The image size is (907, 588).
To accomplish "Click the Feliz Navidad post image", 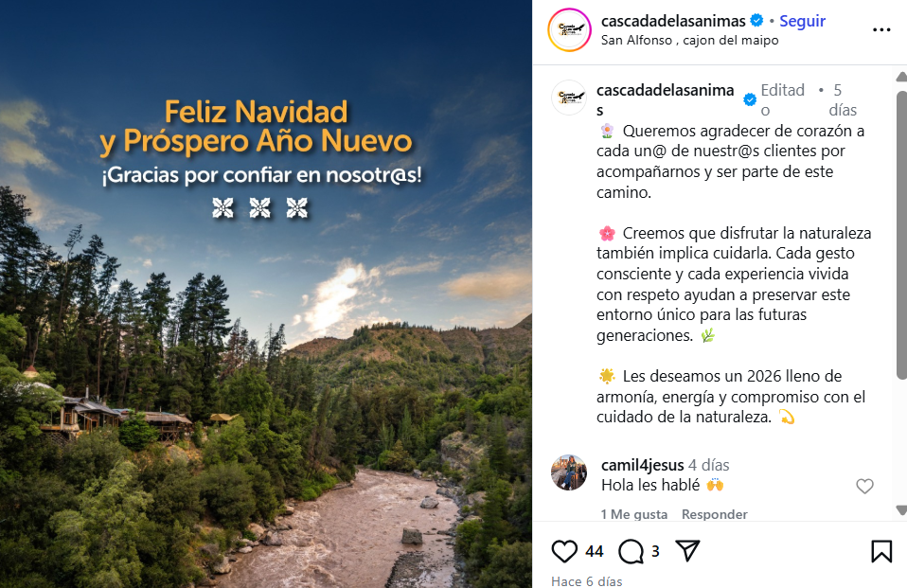I will click(266, 294).
